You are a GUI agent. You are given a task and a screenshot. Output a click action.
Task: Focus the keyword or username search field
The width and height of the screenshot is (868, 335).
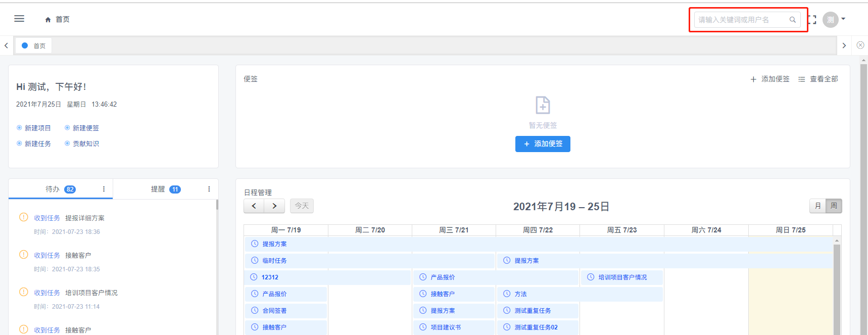point(747,20)
